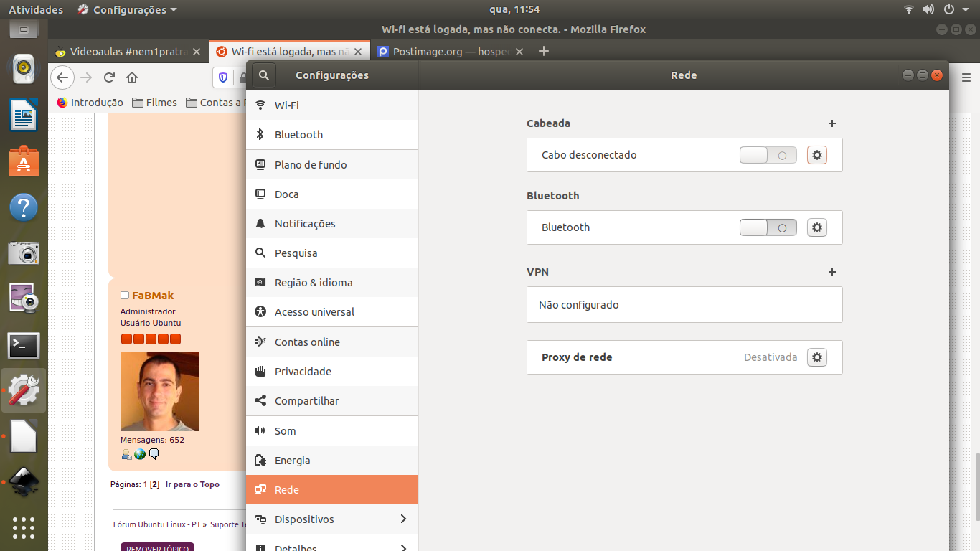Viewport: 980px width, 551px height.
Task: Reload the Firefox page
Action: click(x=109, y=77)
